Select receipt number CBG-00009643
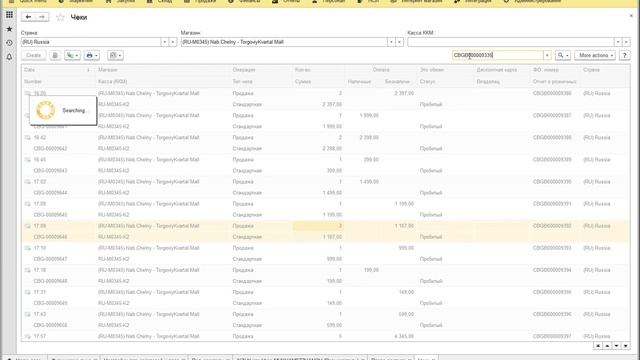640x360 pixels. 50,171
